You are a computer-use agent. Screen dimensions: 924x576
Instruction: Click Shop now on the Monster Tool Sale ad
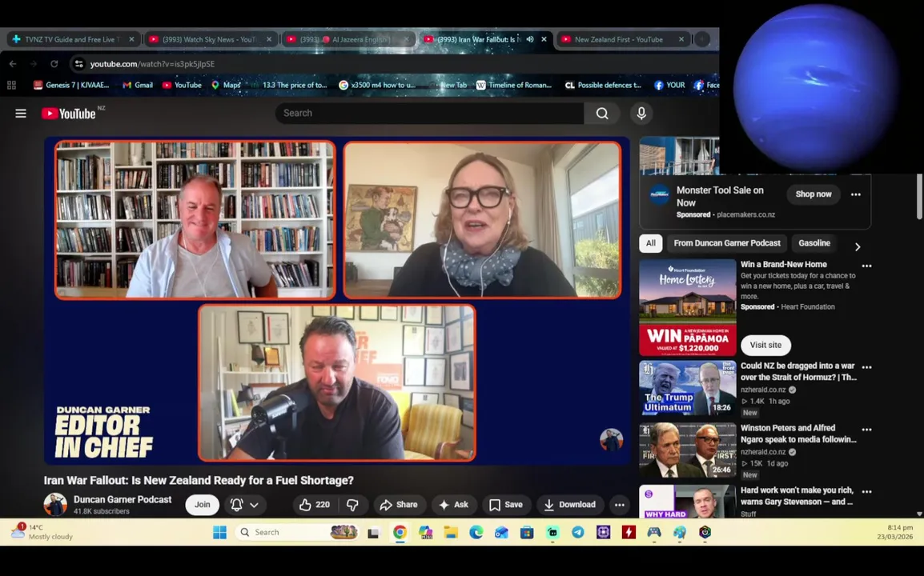coord(814,194)
